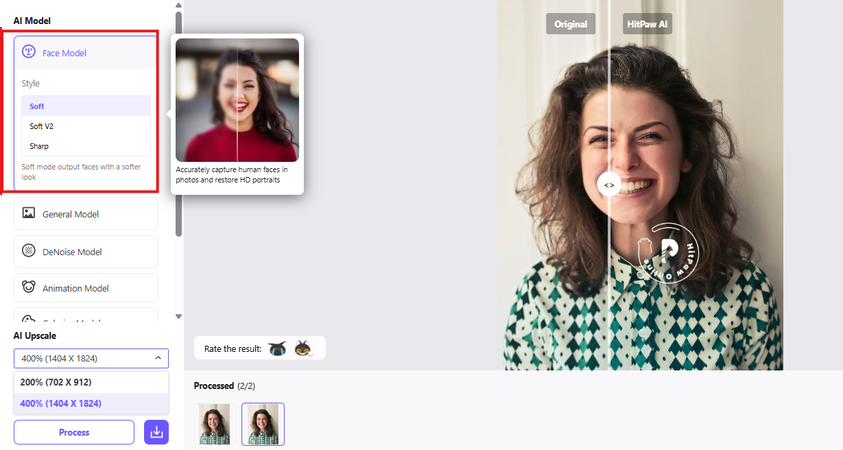Click the Animation Model label text
The image size is (843, 450).
click(x=75, y=288)
